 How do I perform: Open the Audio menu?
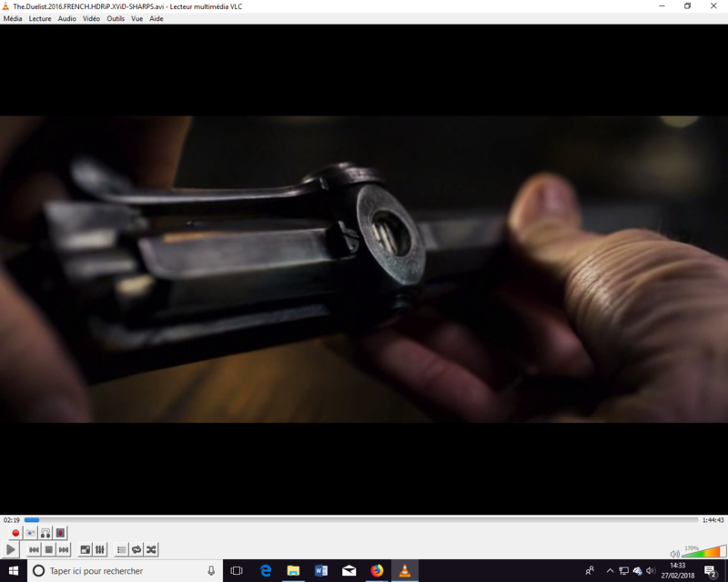point(66,18)
